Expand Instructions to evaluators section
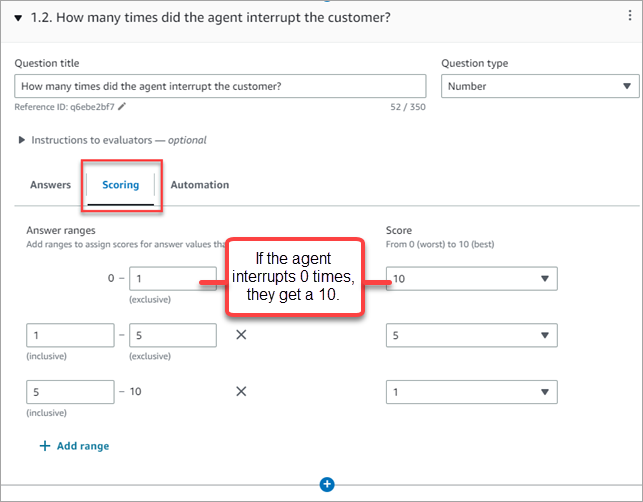 (x=23, y=140)
